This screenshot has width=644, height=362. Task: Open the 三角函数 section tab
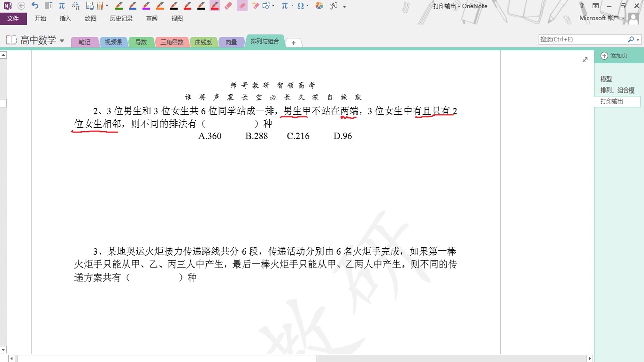point(172,42)
